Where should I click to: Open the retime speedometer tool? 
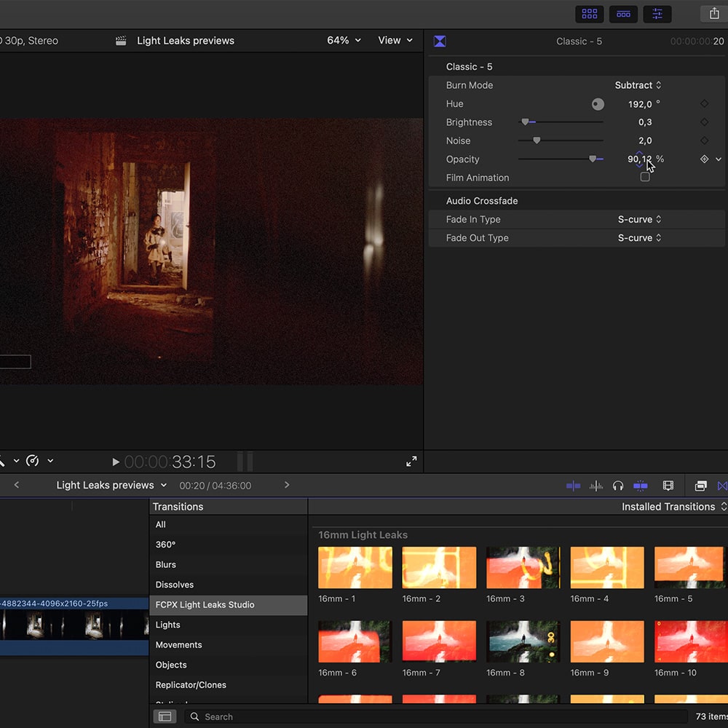33,461
